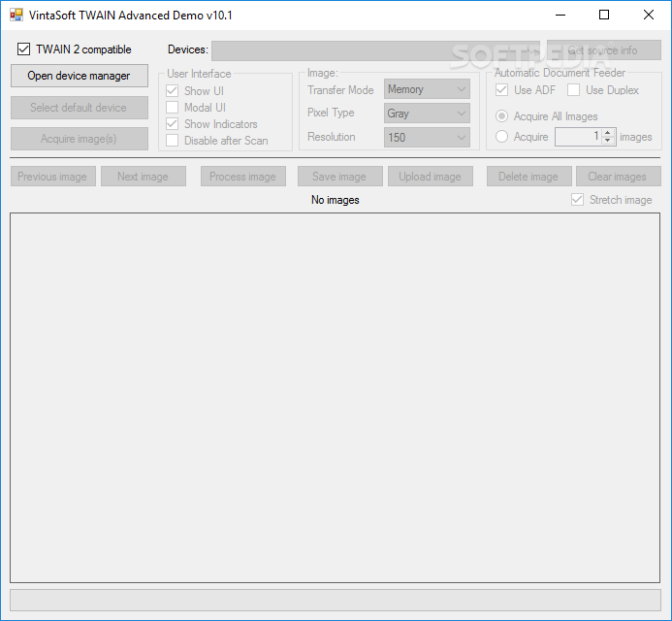
Task: Click Get source info button
Action: (x=604, y=50)
